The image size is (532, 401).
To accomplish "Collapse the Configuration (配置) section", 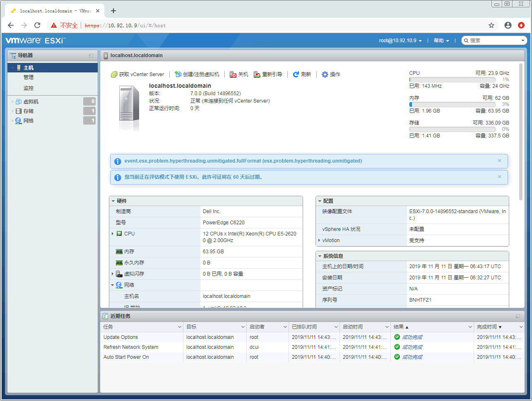I will coord(320,201).
